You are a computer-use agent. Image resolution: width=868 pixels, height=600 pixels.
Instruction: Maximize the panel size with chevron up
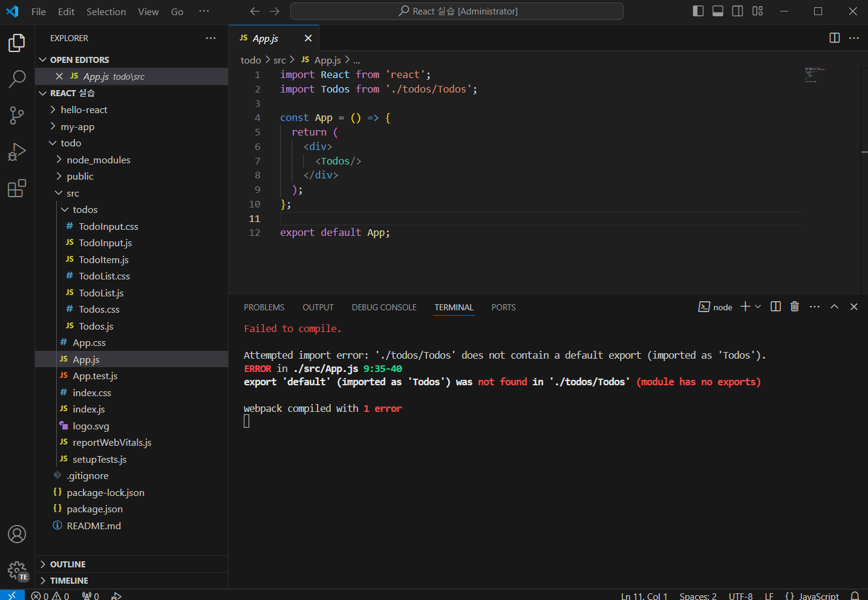click(834, 307)
